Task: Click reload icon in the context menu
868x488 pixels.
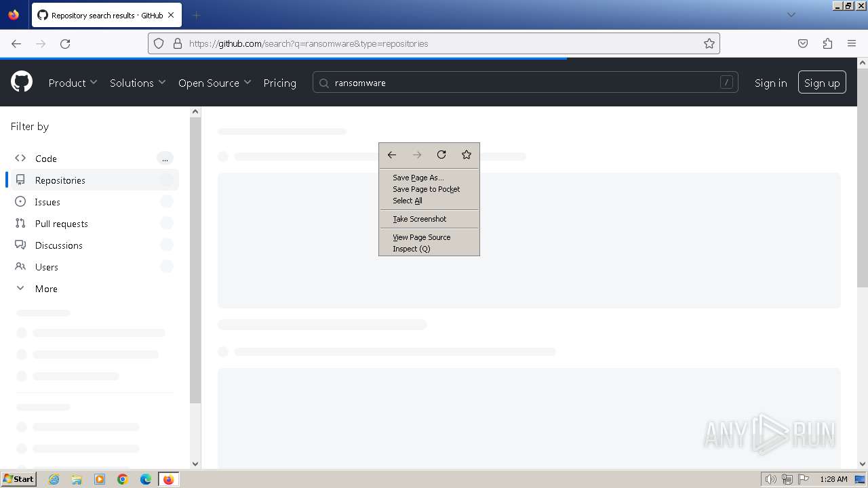Action: (441, 155)
